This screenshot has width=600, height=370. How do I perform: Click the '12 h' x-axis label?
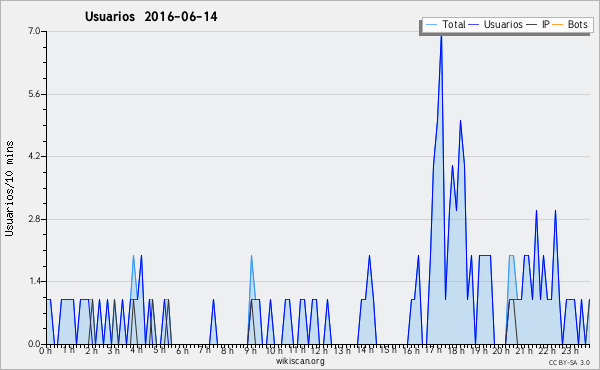[x=319, y=350]
